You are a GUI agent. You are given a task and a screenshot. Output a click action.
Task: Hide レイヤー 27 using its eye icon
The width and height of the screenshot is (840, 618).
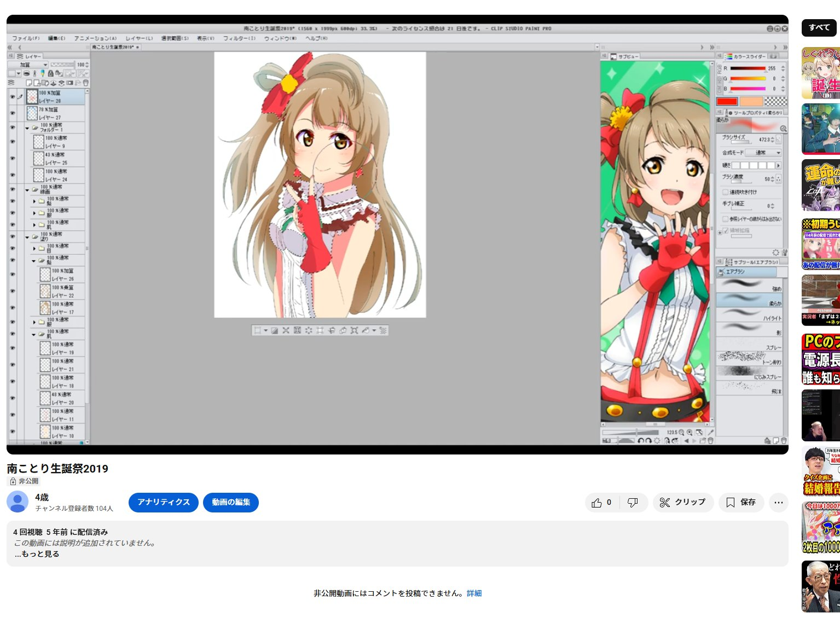tap(12, 113)
